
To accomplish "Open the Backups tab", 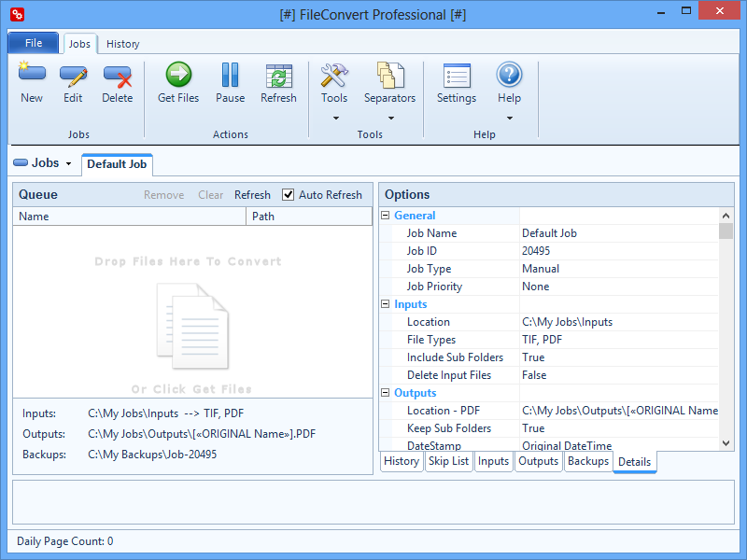I will [588, 461].
